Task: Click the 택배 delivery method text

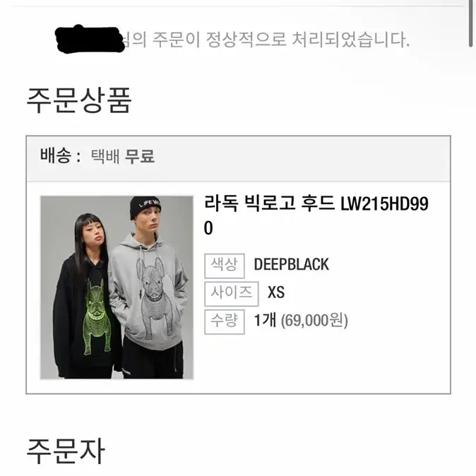Action: (x=105, y=156)
